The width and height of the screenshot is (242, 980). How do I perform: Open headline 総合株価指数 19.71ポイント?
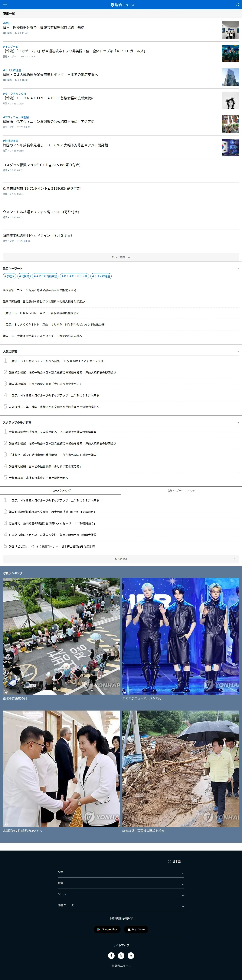coord(42,188)
